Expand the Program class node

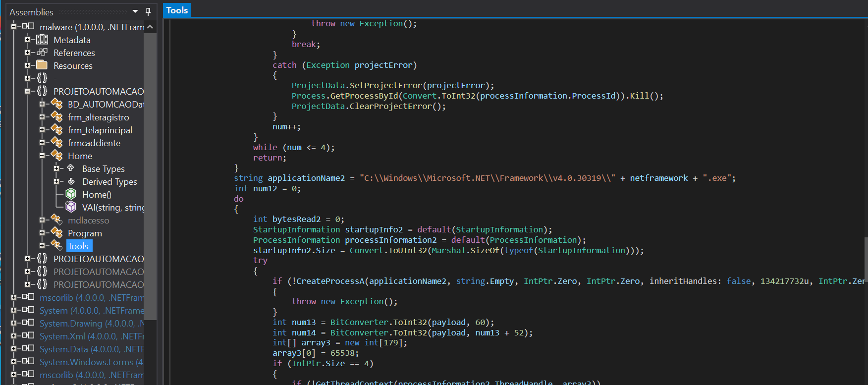[42, 233]
